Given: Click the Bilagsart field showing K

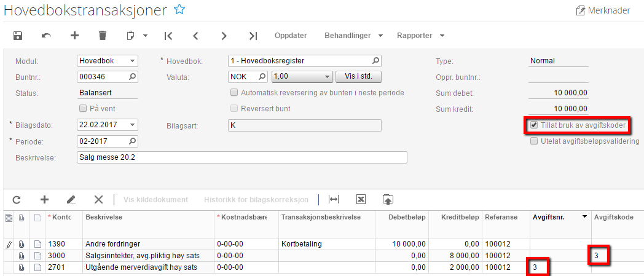Looking at the screenshot, I should coord(304,125).
